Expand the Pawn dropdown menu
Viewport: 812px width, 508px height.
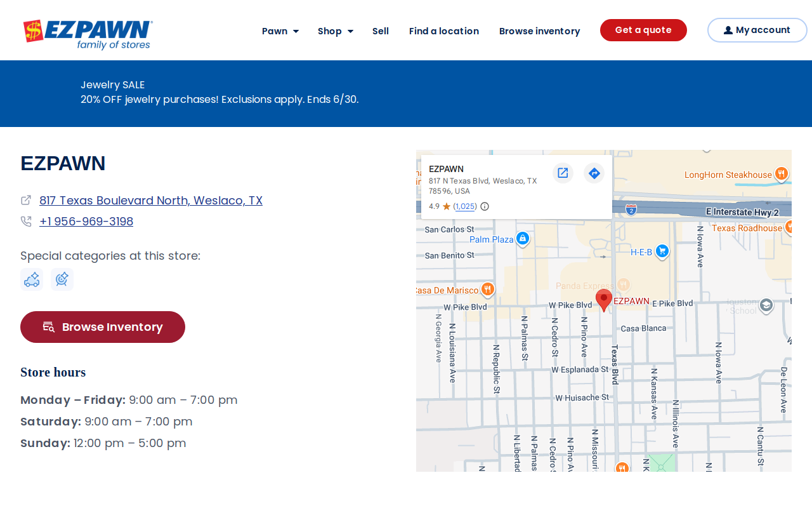pos(280,31)
